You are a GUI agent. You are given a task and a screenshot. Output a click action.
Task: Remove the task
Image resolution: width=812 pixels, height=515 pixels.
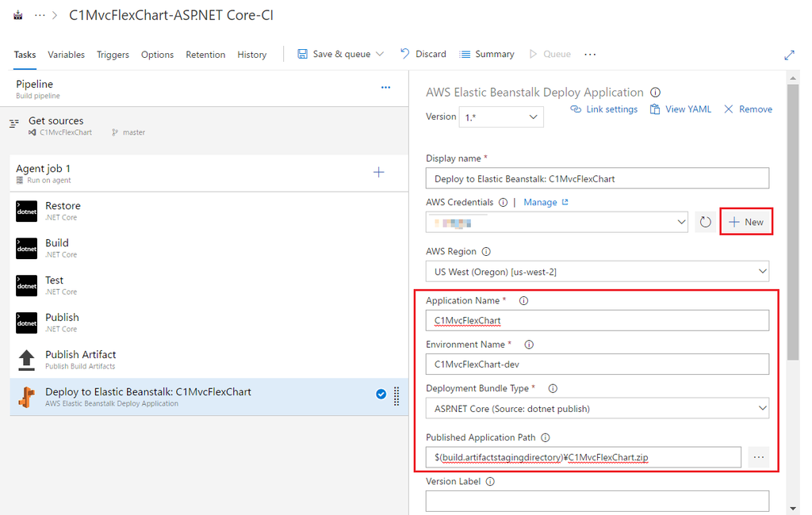[748, 109]
